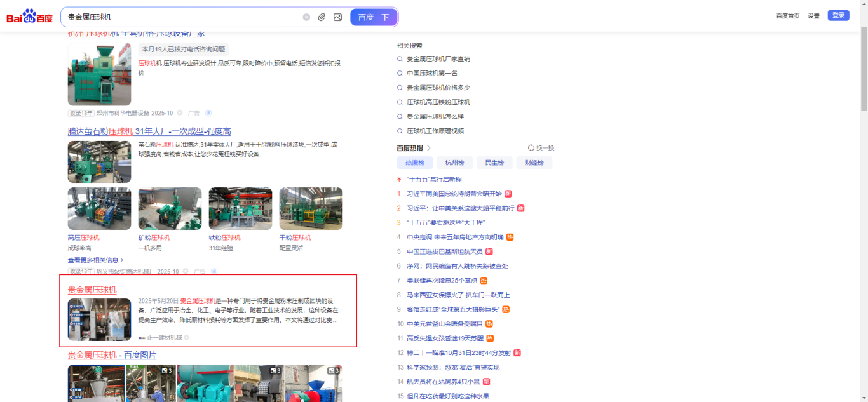Open image search via the picture icon

coord(337,17)
